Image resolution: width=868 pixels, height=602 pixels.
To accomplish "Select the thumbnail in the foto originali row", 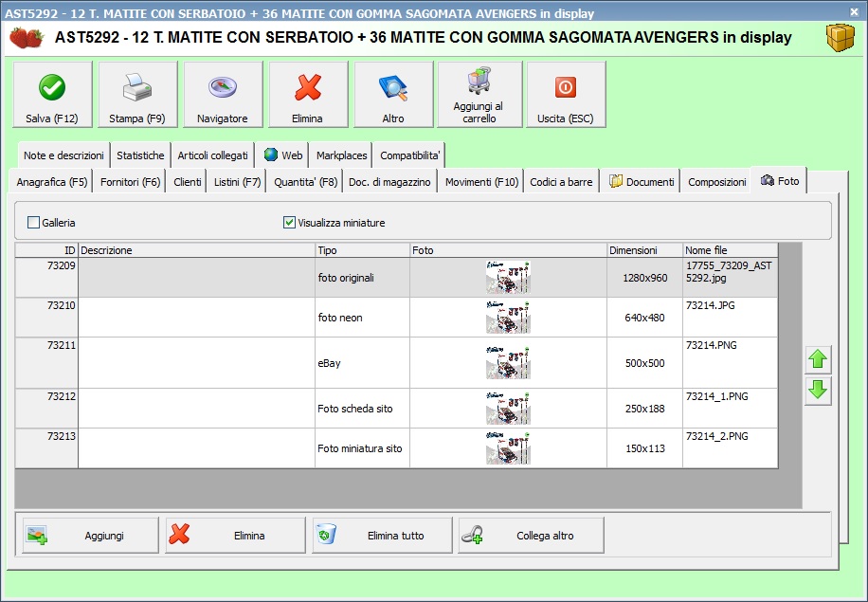I will click(x=508, y=278).
